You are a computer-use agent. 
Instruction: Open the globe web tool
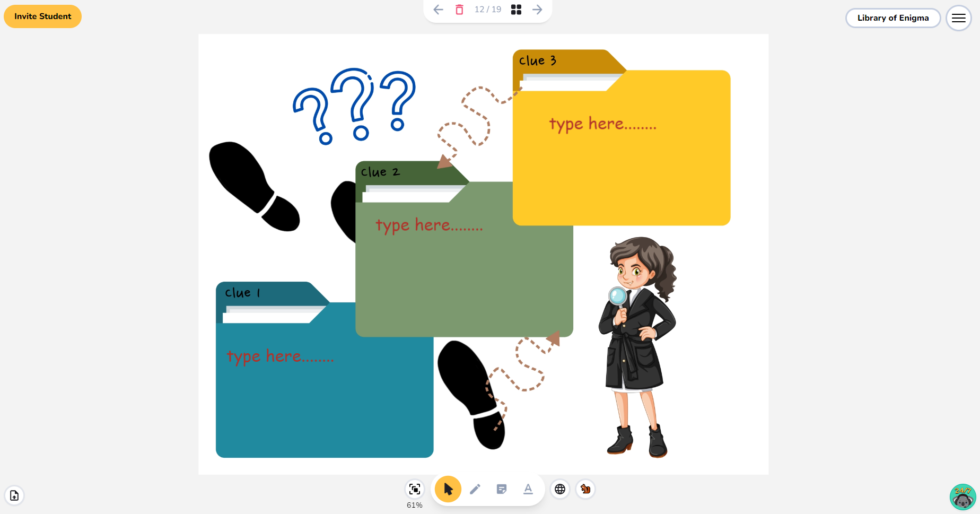(560, 489)
